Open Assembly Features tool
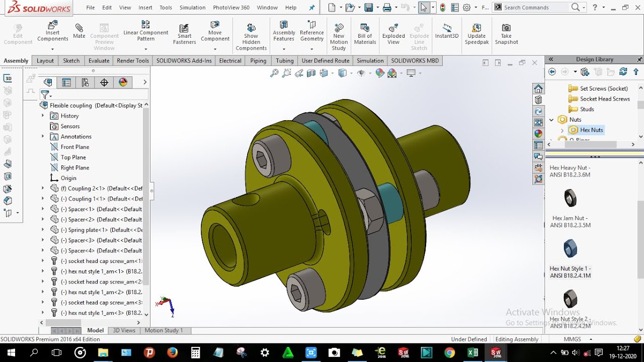 284,32
